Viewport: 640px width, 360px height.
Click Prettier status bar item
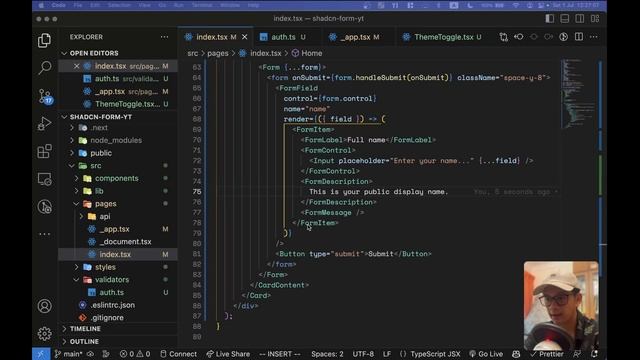(x=547, y=354)
